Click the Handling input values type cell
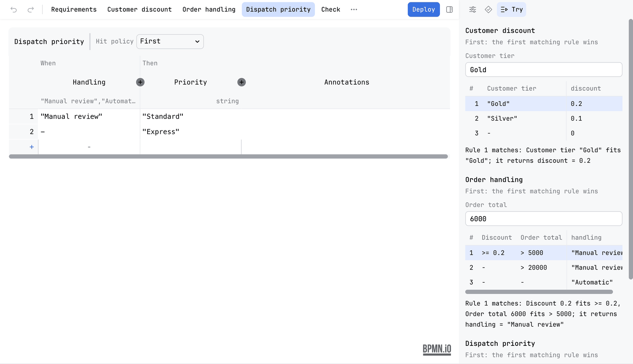This screenshot has height=364, width=633. pos(89,101)
